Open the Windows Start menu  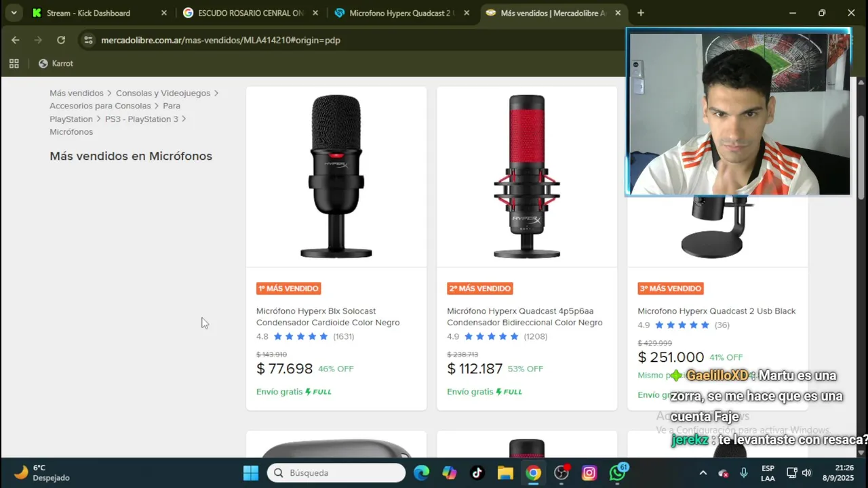click(x=251, y=472)
